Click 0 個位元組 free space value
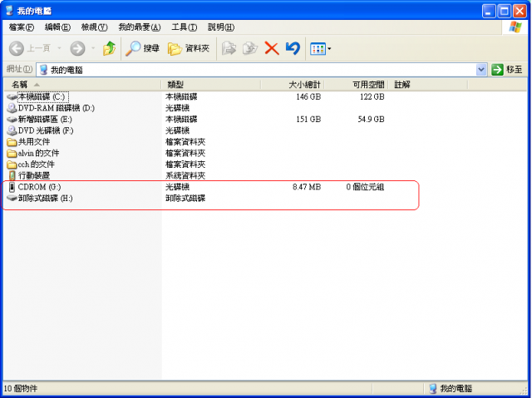The image size is (532, 398). [365, 187]
